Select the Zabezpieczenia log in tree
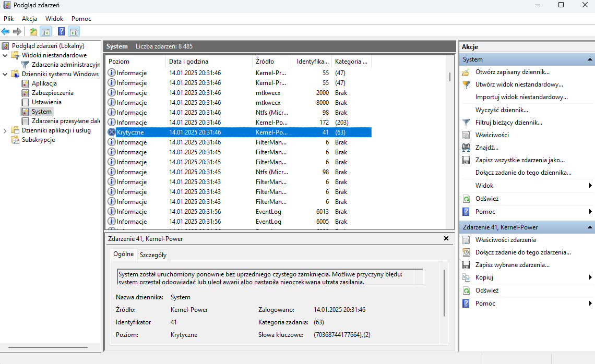Image resolution: width=595 pixels, height=364 pixels. (52, 93)
